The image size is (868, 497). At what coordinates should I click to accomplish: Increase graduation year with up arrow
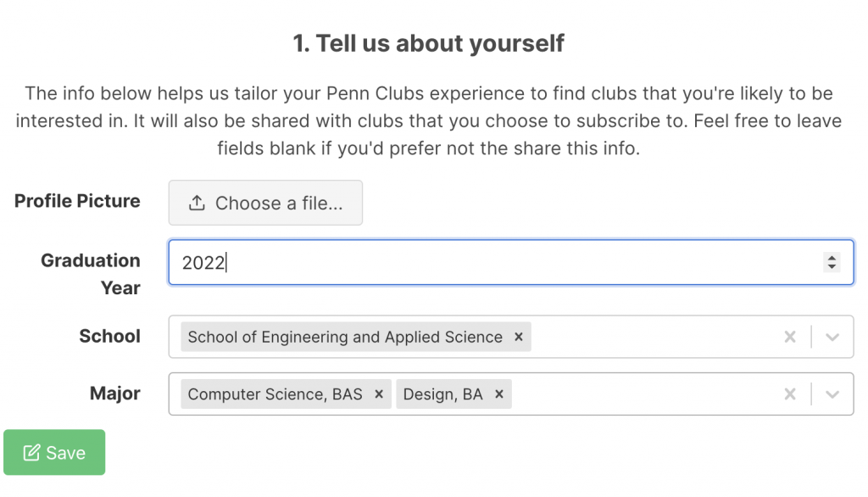(832, 257)
